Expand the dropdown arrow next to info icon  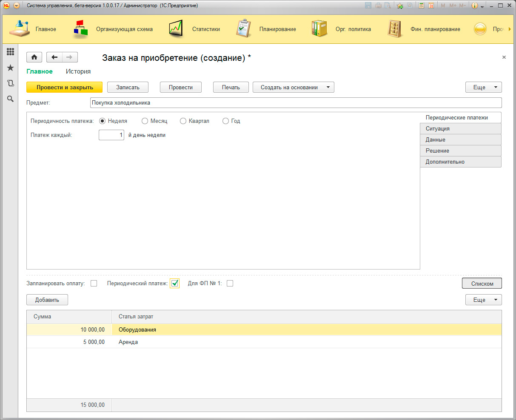tap(482, 6)
